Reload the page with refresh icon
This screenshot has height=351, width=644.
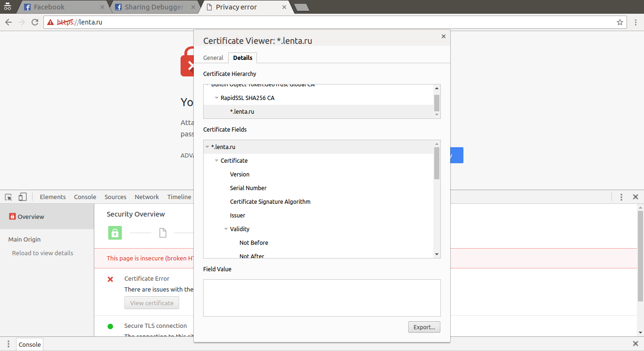click(x=35, y=22)
